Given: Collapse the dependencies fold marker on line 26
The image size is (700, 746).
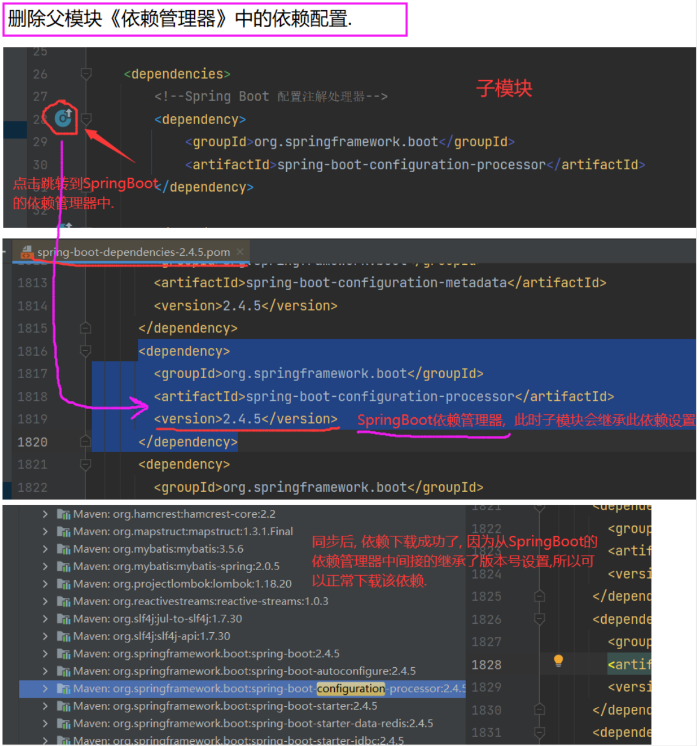Looking at the screenshot, I should coord(86,74).
